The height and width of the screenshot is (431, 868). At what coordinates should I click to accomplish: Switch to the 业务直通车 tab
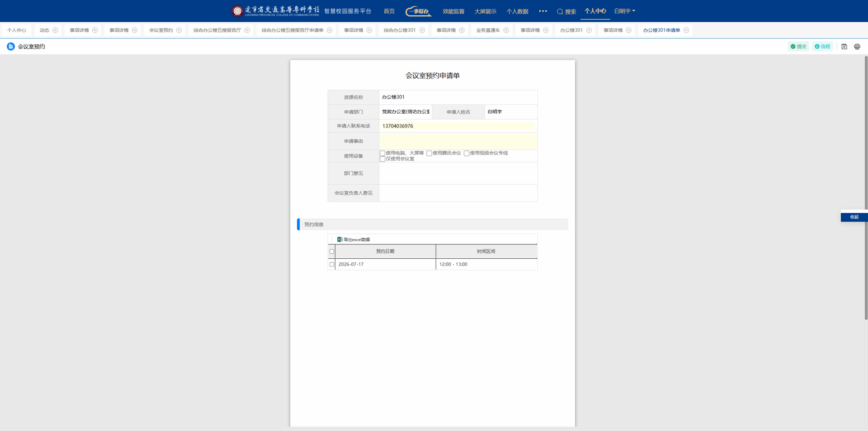pos(488,30)
